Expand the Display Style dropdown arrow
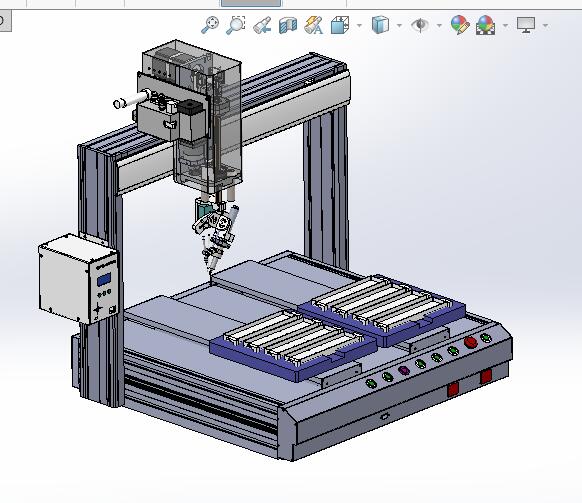 coord(399,26)
